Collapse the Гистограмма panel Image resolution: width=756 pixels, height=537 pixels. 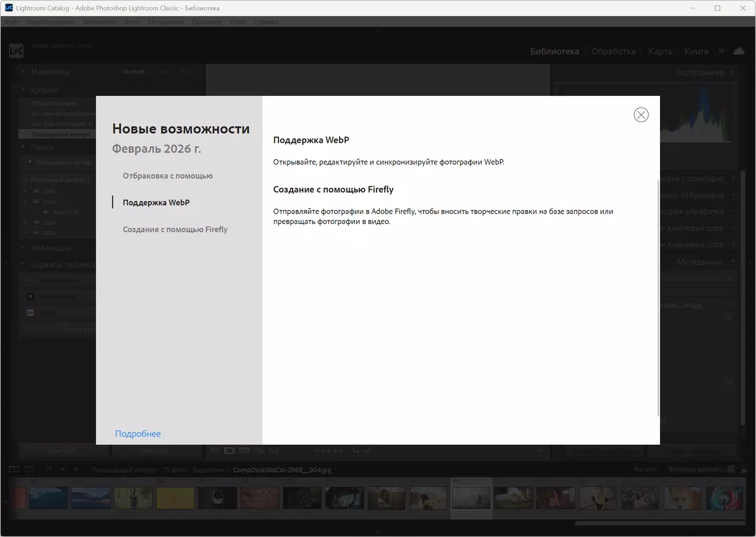[732, 72]
